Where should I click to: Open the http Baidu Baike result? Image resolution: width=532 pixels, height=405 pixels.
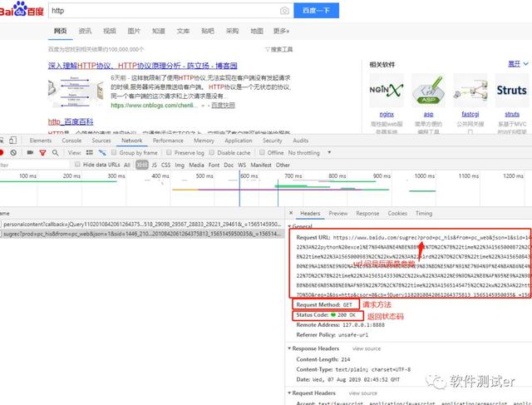(71, 121)
